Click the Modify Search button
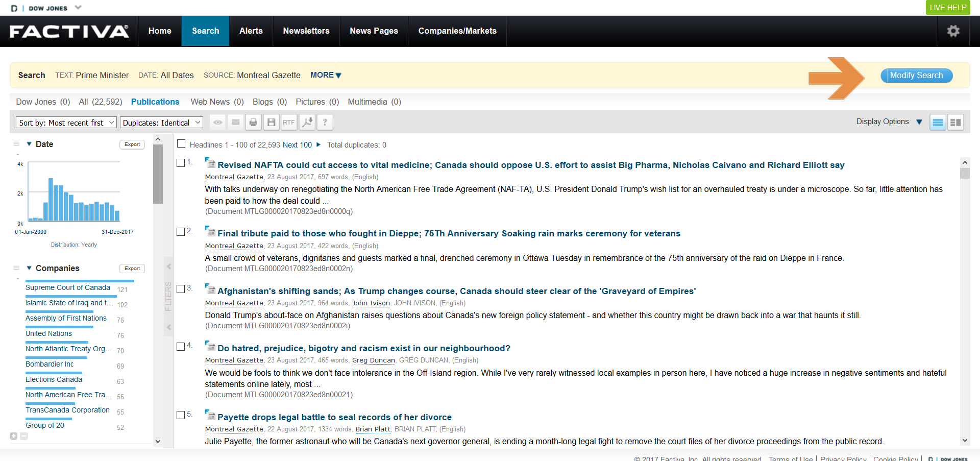The width and height of the screenshot is (980, 461). point(916,75)
